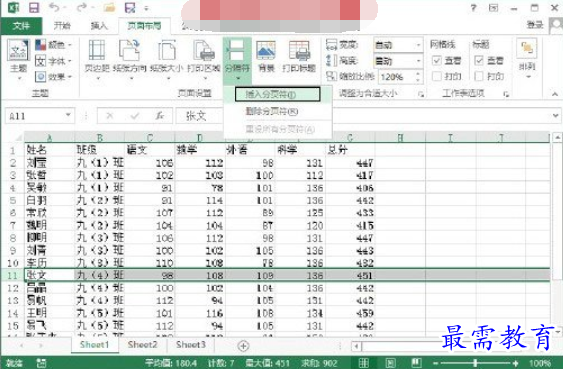Click the Save icon in quick access toolbar
563x369 pixels.
[34, 8]
